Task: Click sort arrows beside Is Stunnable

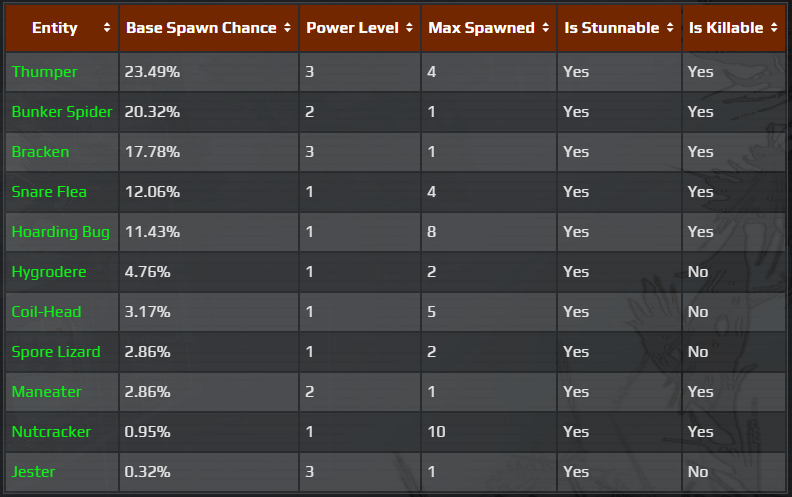Action: 670,28
